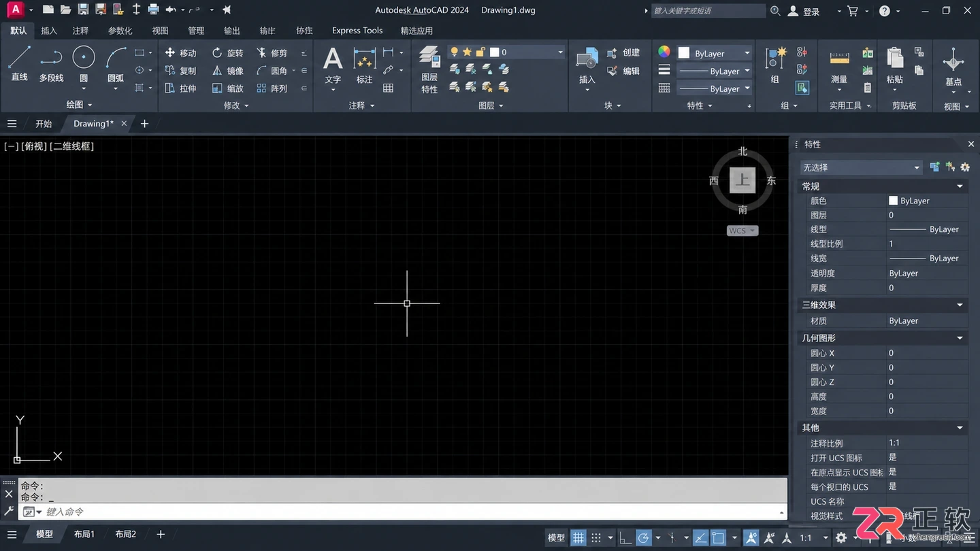Toggle ortho mode in status bar
Image resolution: width=980 pixels, height=551 pixels.
point(625,537)
